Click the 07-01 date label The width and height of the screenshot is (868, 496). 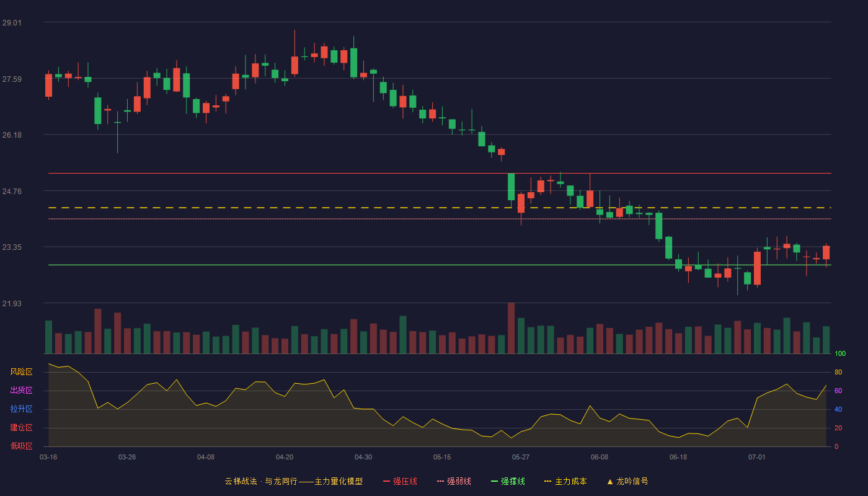pyautogui.click(x=757, y=457)
